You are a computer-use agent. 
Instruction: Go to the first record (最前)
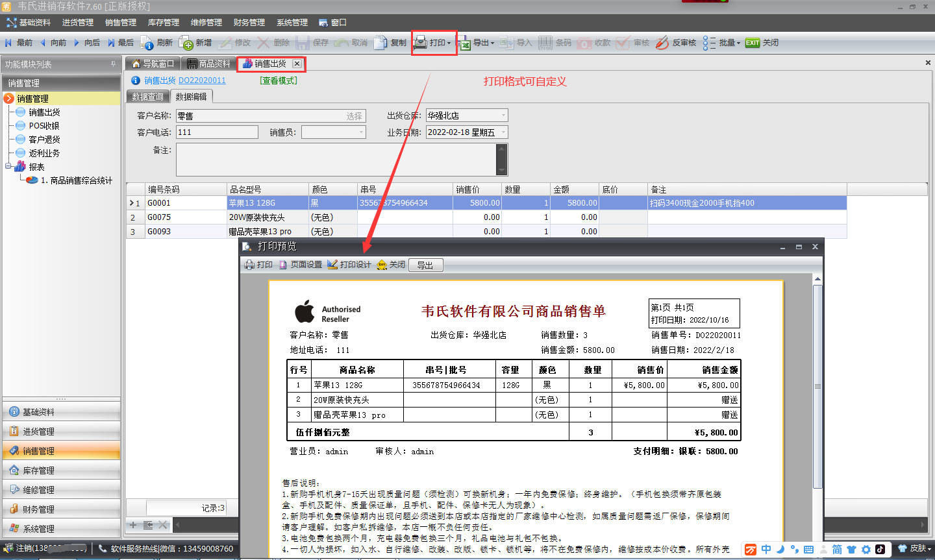pyautogui.click(x=18, y=43)
